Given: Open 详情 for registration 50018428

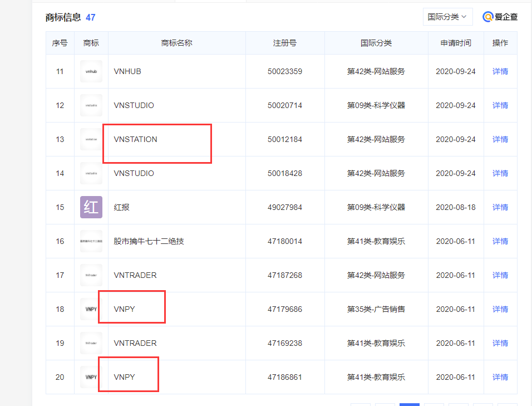Looking at the screenshot, I should [x=500, y=173].
